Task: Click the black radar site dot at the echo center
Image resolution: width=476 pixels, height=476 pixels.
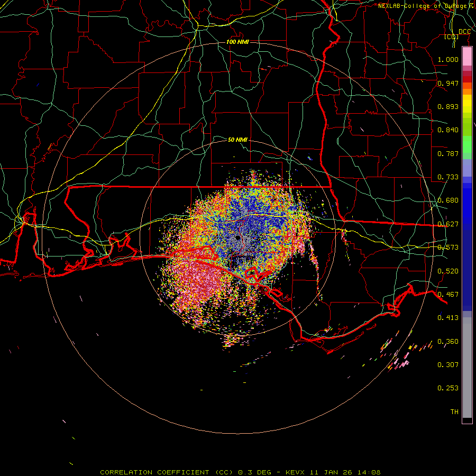Action: [x=237, y=237]
